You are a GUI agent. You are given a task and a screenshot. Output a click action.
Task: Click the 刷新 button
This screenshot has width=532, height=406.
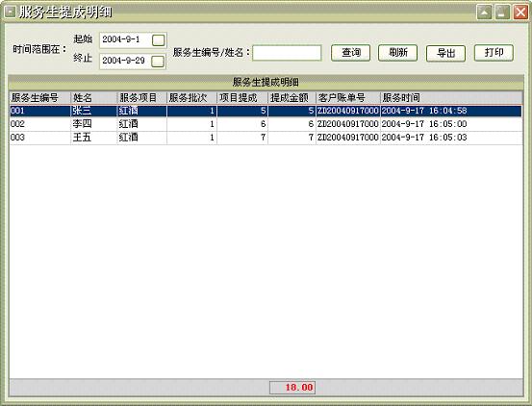(398, 53)
